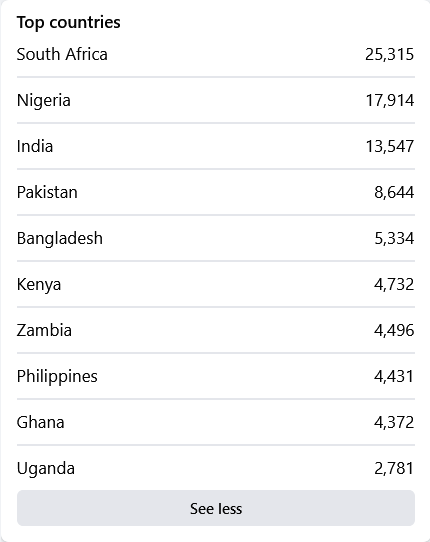Click the 2,781 count for Uganda
This screenshot has height=542, width=430.
pos(394,468)
